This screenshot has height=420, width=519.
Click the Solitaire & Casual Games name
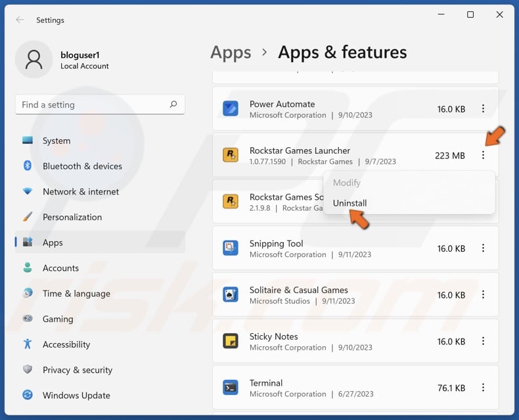298,290
